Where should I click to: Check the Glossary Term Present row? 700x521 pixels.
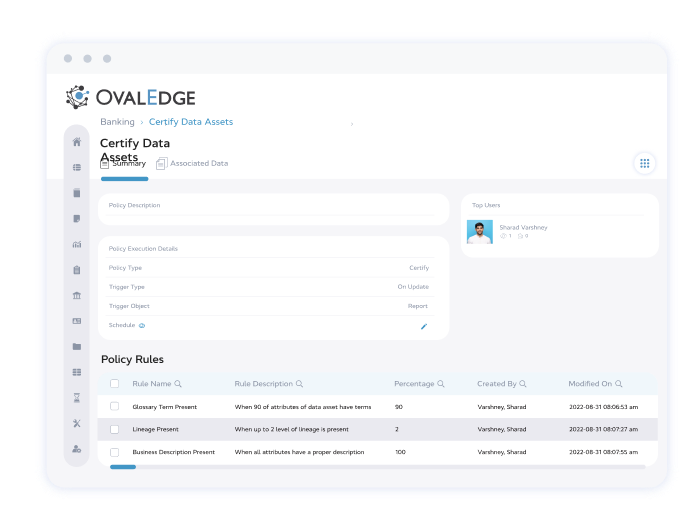pos(115,406)
